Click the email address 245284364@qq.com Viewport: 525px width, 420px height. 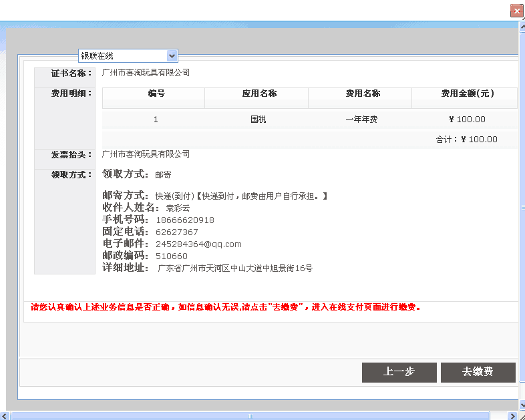(x=198, y=244)
